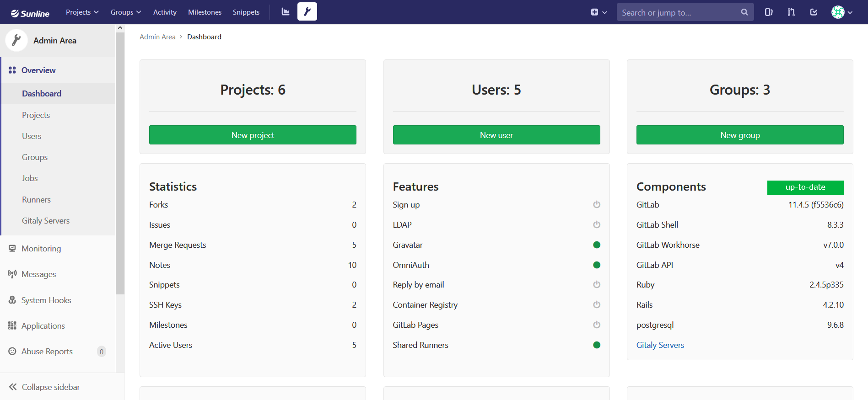Click the System Hooks icon

pos(12,300)
